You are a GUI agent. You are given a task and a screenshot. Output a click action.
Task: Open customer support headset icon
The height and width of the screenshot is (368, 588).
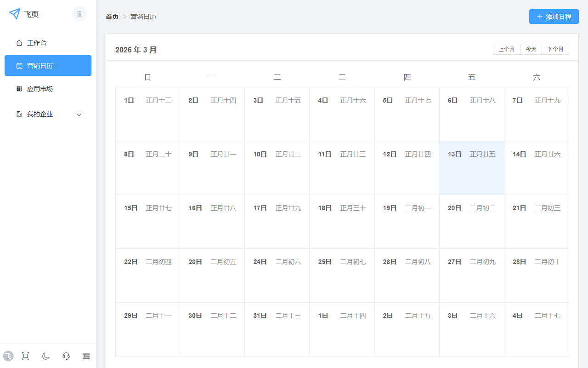(x=66, y=356)
